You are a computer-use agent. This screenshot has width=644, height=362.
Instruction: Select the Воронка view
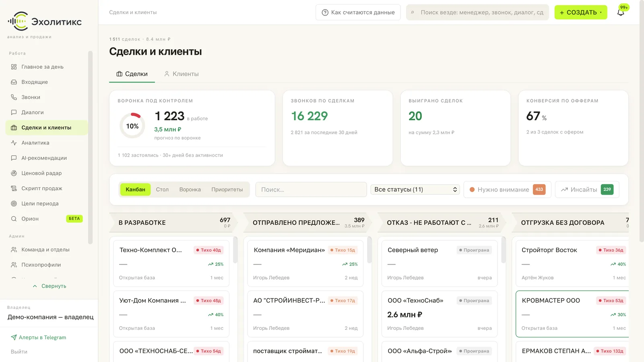190,189
